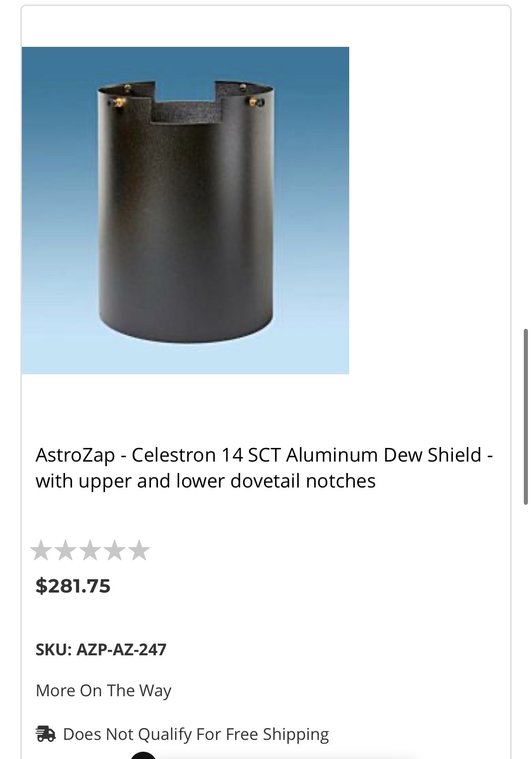Select the second rating star

(66, 550)
